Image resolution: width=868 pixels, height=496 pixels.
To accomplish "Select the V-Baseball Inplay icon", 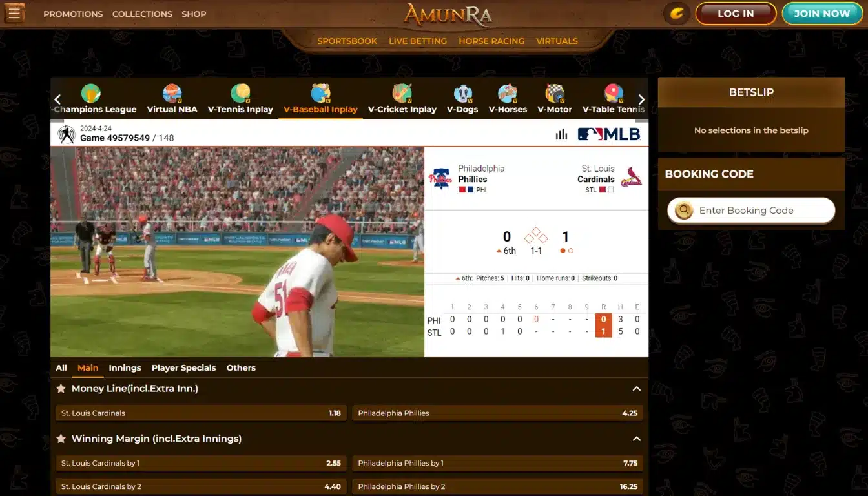I will (320, 94).
